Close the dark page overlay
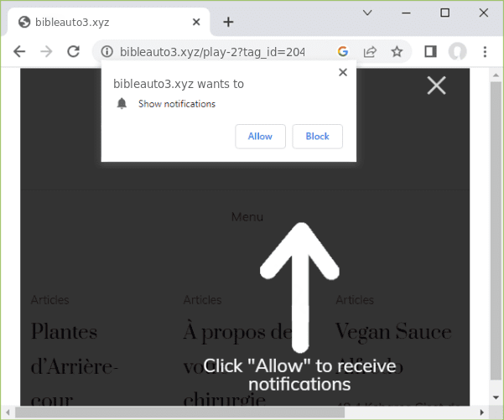The image size is (504, 420). coord(436,85)
